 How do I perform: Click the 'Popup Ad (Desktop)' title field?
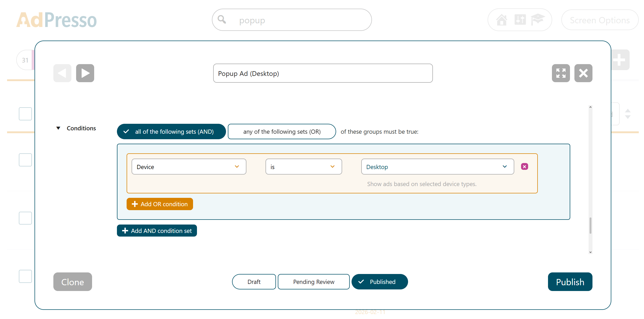pos(323,73)
